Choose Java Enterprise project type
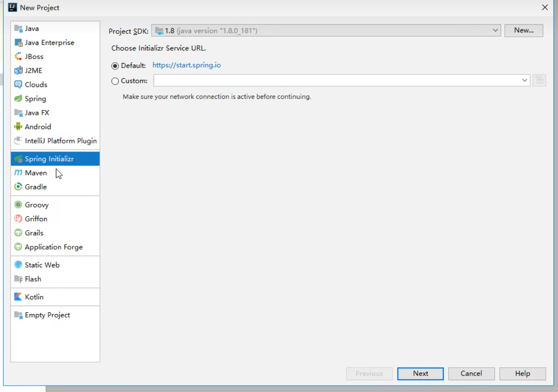 tap(55, 43)
